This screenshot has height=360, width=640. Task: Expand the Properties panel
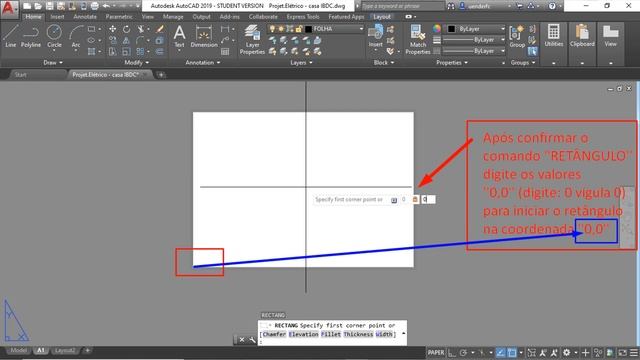tap(452, 62)
